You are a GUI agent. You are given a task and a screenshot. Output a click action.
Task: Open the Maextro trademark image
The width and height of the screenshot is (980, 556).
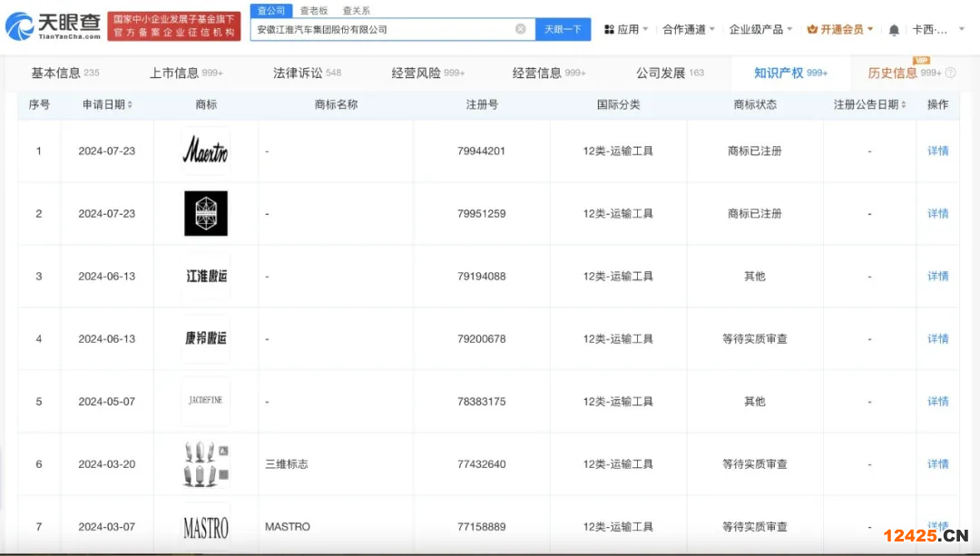point(206,151)
